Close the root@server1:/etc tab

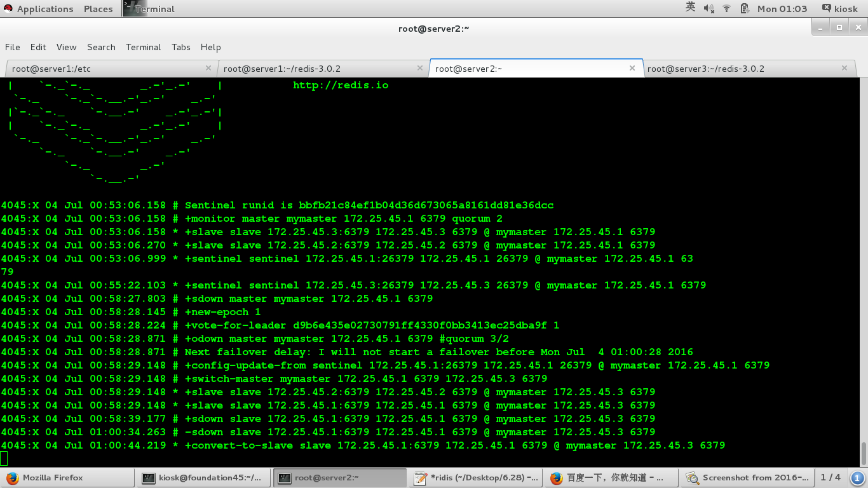208,68
